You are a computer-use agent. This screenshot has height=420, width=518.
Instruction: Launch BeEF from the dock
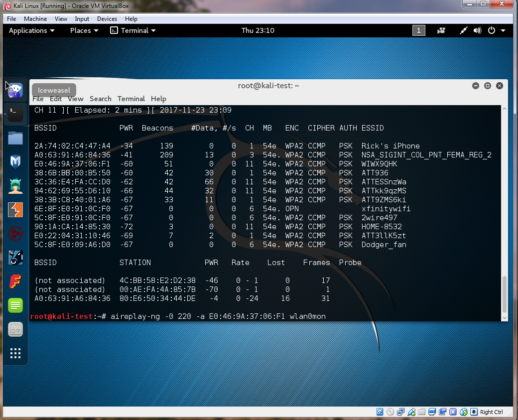point(15,258)
